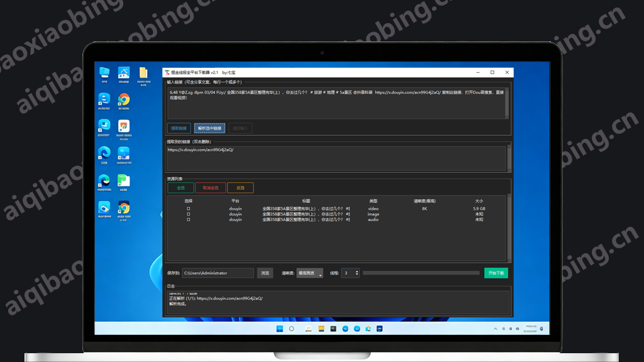Click the douyin platform cell in video row

tap(235, 209)
